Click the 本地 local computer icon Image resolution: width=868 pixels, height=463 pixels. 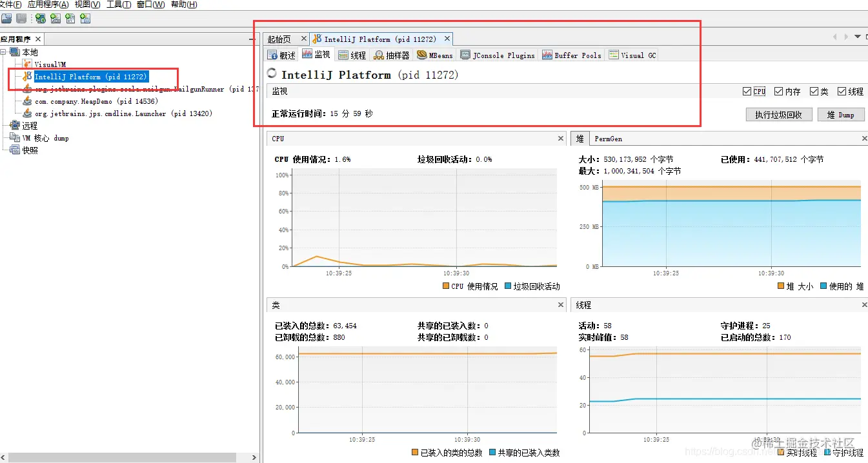[15, 52]
